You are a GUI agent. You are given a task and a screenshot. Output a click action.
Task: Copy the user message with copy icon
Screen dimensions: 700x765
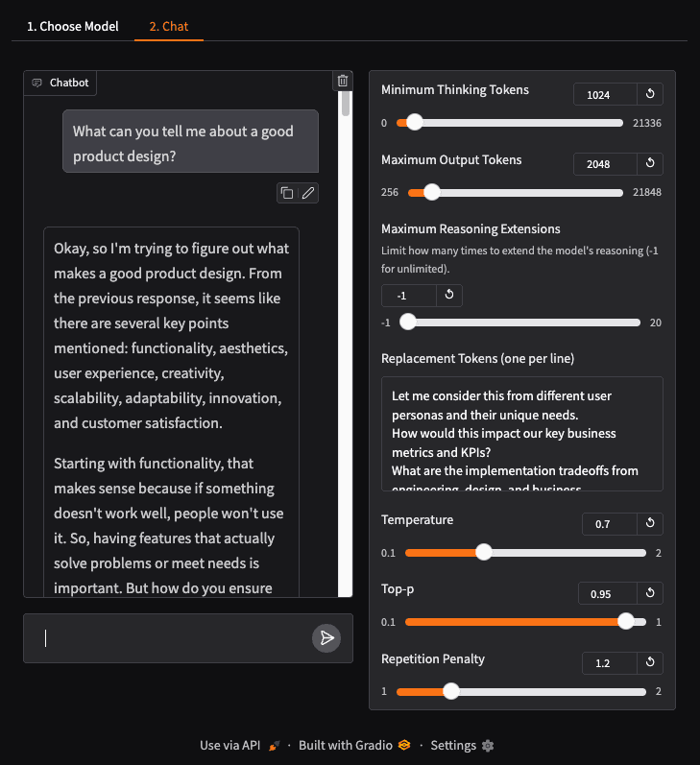click(x=286, y=193)
